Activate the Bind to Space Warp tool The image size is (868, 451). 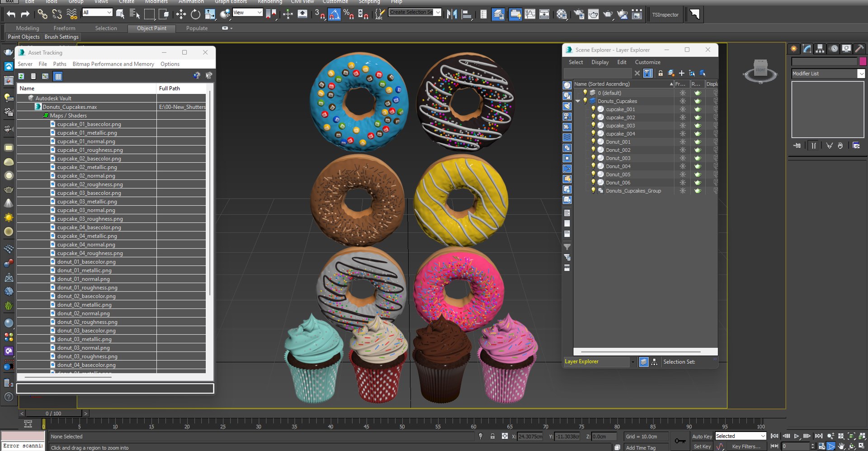click(x=72, y=14)
